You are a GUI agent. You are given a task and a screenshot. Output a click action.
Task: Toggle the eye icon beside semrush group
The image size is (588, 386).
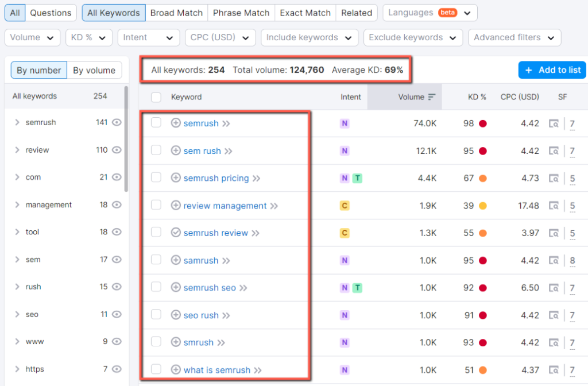(118, 122)
